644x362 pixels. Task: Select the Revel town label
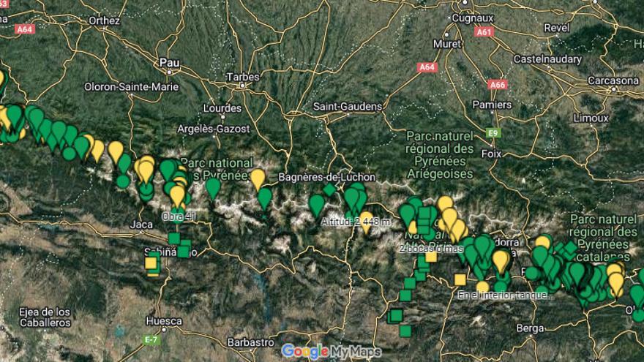click(557, 28)
